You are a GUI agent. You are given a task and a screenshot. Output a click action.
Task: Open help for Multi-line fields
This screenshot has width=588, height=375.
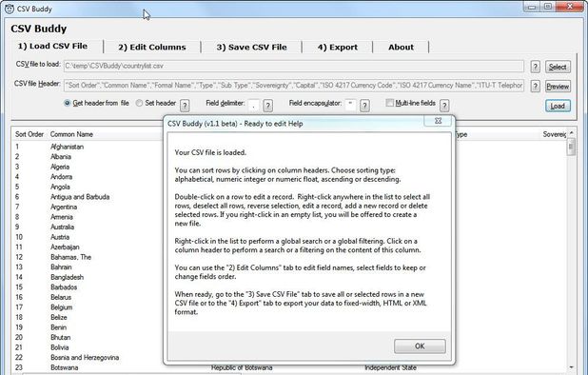coord(444,106)
